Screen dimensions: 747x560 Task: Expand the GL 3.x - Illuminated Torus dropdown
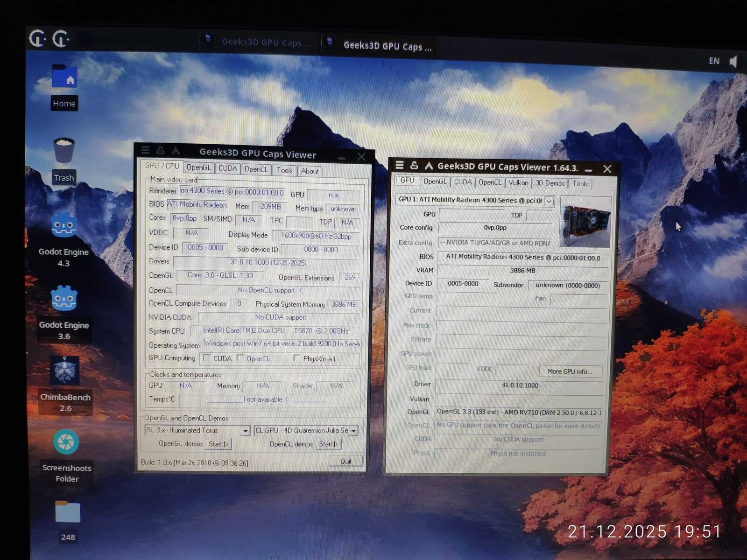click(246, 431)
